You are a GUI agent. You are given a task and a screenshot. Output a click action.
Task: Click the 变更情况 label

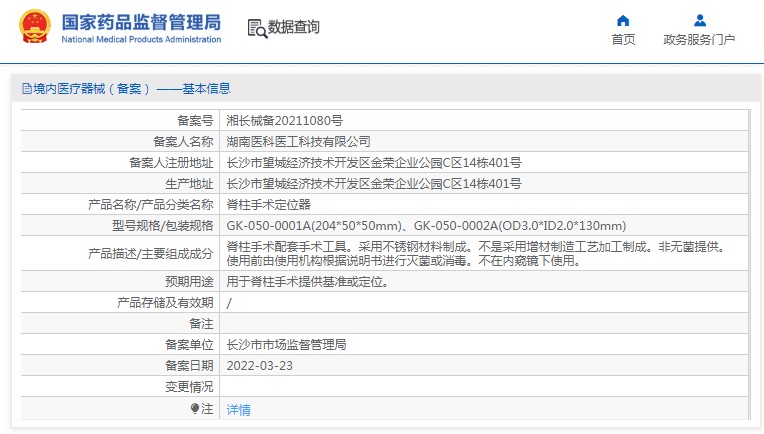pos(189,387)
